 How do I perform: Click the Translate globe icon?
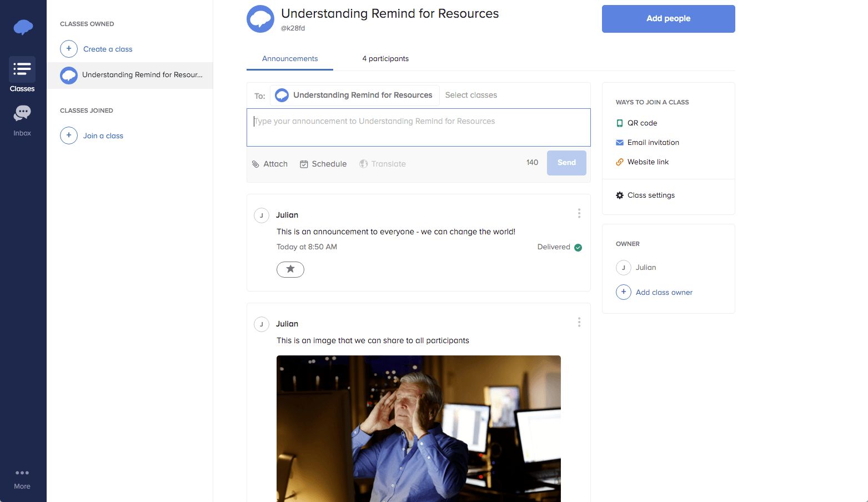(x=364, y=164)
